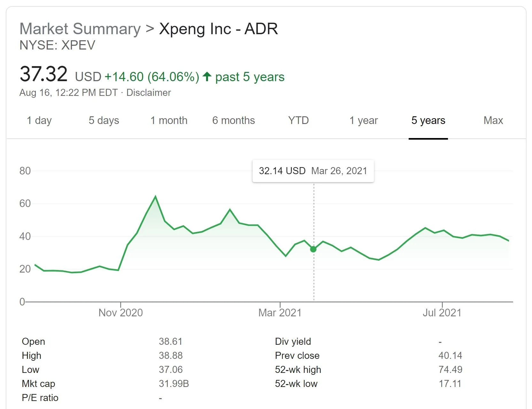Click the 52-wk high label
The width and height of the screenshot is (532, 409).
298,370
